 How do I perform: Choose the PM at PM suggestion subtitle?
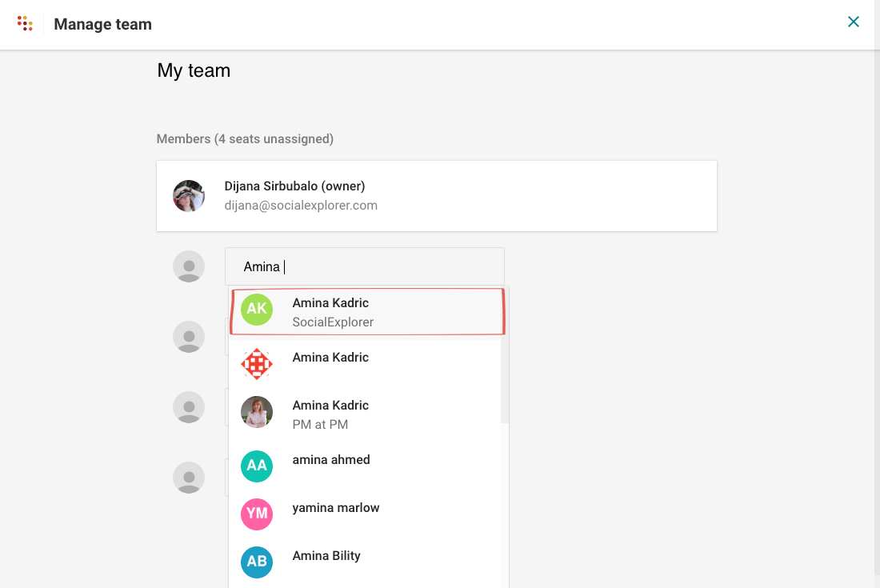[x=320, y=425]
